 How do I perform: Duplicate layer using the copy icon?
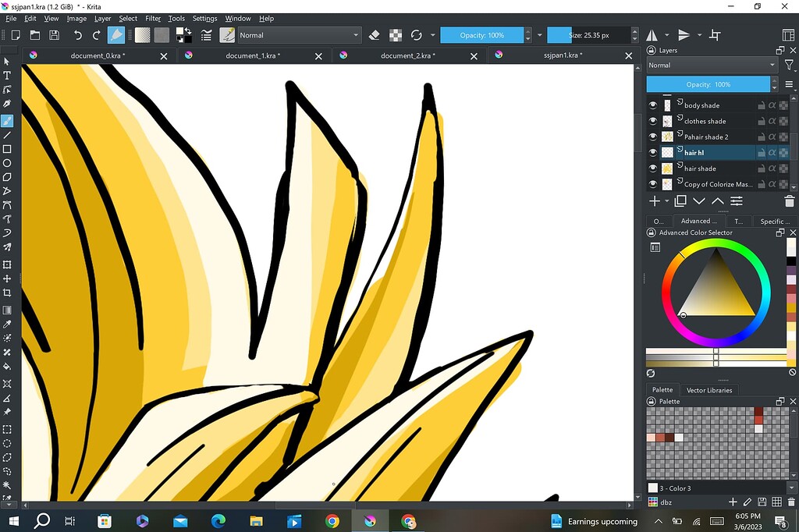[x=680, y=201]
